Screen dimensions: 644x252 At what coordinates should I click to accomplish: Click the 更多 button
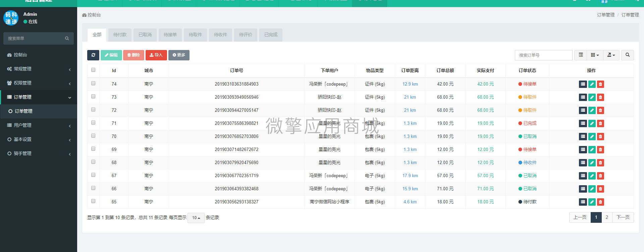(179, 55)
